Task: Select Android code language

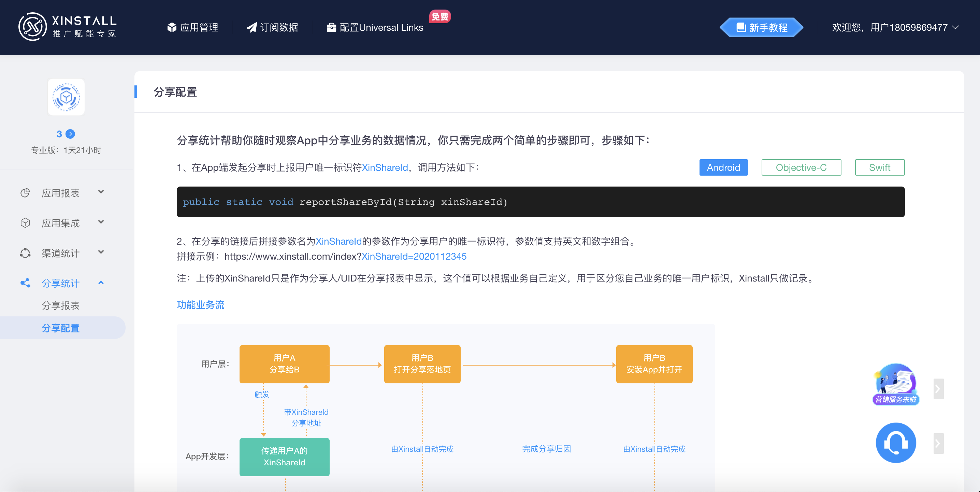Action: click(723, 167)
